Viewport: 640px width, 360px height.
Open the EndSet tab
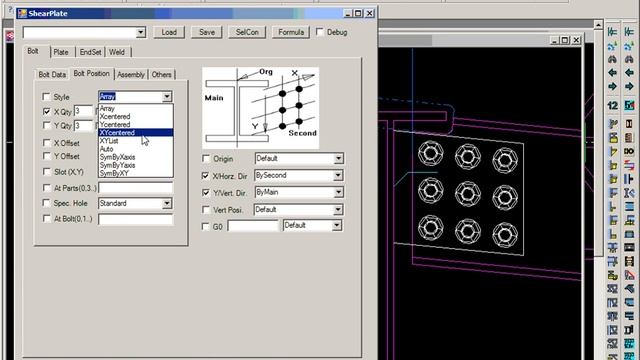click(90, 52)
